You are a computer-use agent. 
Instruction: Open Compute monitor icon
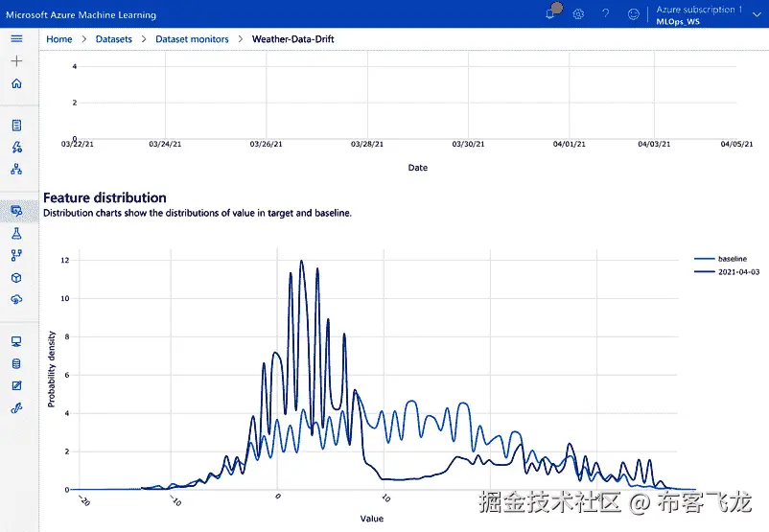coord(16,341)
